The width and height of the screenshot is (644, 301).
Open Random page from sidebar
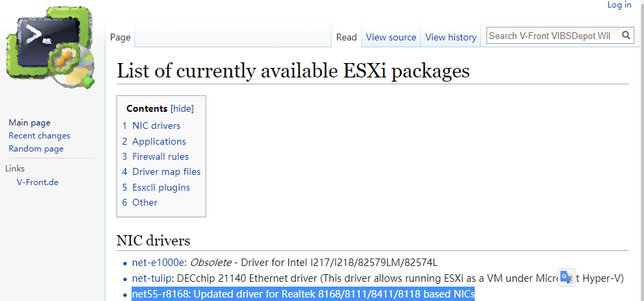point(36,149)
